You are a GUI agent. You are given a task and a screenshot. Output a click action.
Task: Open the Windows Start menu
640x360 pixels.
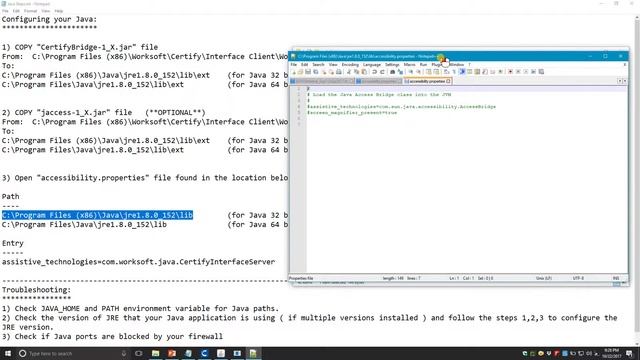[8, 353]
